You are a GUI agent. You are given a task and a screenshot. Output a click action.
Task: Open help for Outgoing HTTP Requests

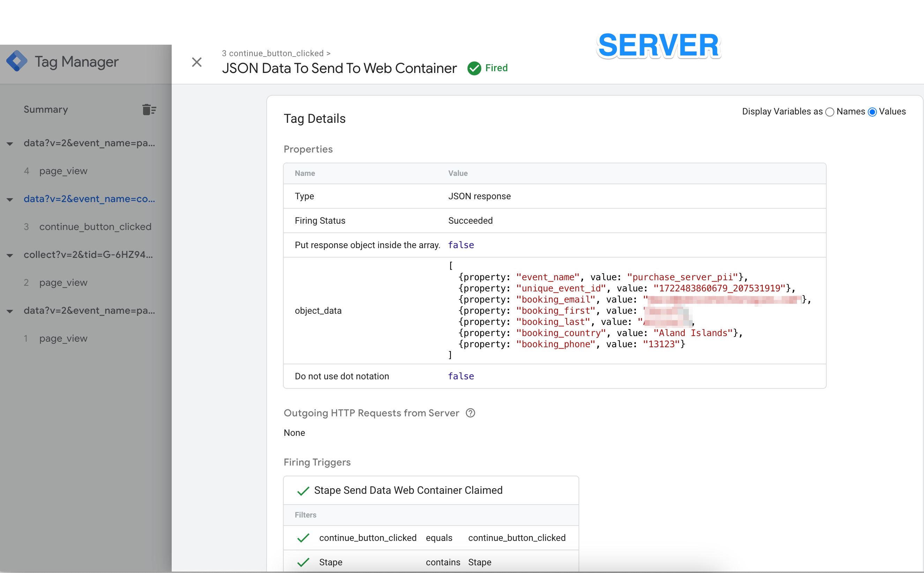[x=470, y=413]
